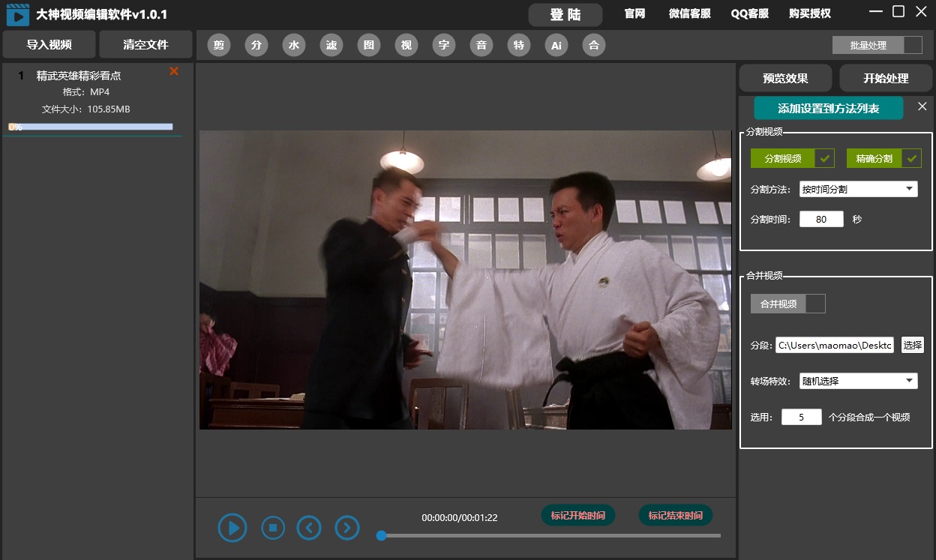Image resolution: width=936 pixels, height=560 pixels.
Task: Click the 开始处理 button
Action: [x=886, y=78]
